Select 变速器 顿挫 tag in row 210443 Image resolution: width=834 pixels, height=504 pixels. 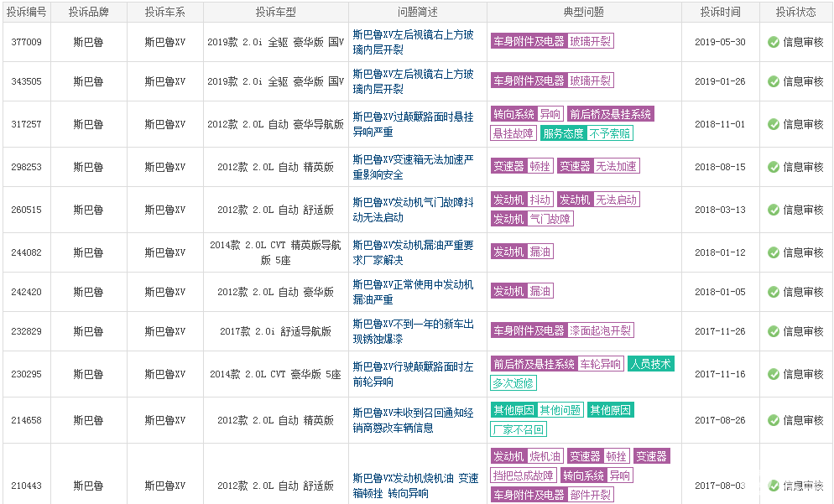point(599,456)
